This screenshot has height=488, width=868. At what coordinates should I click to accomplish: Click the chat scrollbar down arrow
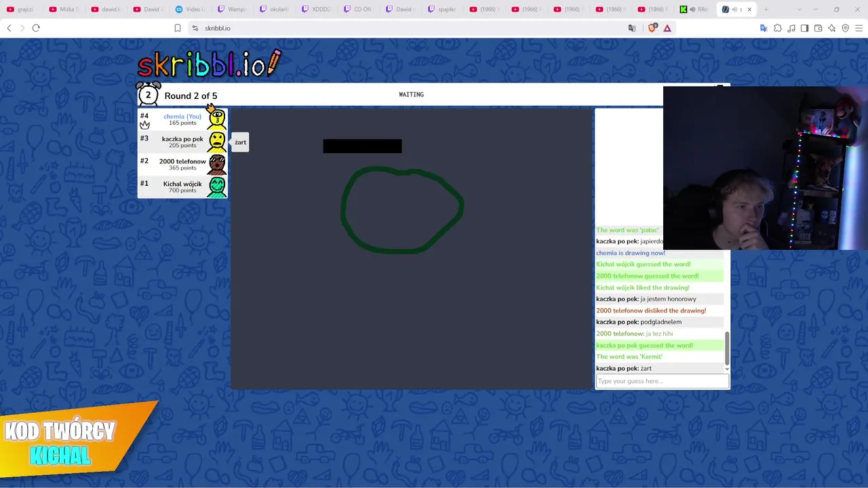[727, 369]
